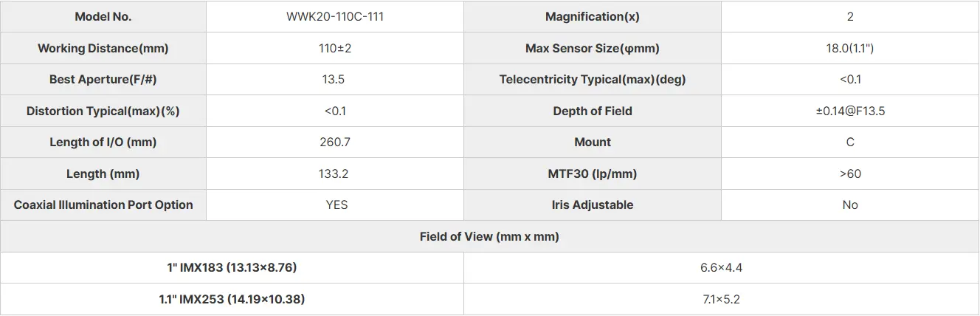Screen dimensions: 980x316
Task: Click the MTF30 (lp/mm) label
Action: point(593,174)
